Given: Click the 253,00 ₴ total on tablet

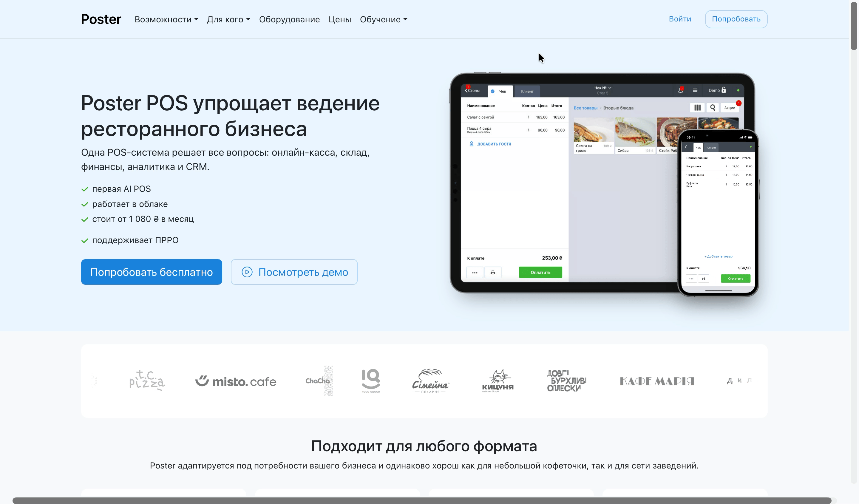Looking at the screenshot, I should 552,258.
